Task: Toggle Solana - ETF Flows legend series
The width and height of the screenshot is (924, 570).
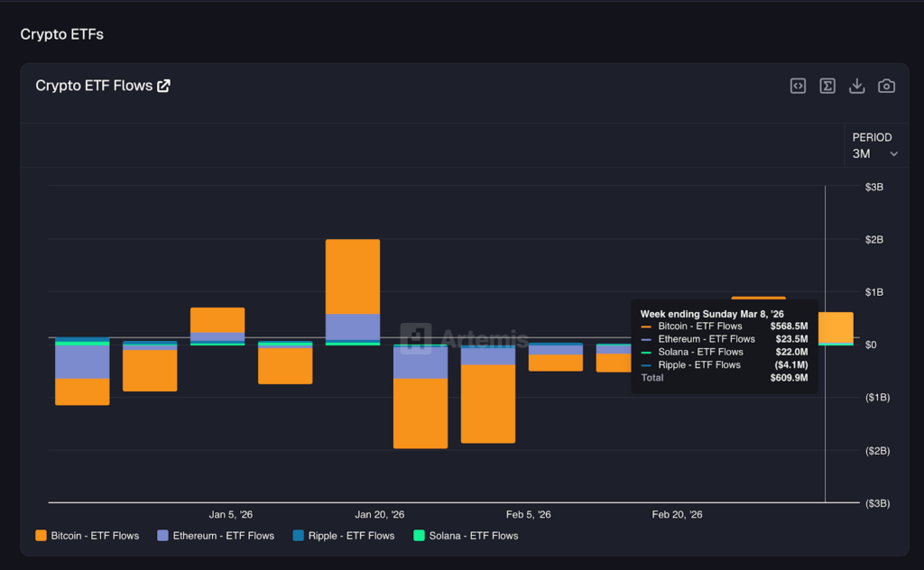Action: tap(473, 536)
